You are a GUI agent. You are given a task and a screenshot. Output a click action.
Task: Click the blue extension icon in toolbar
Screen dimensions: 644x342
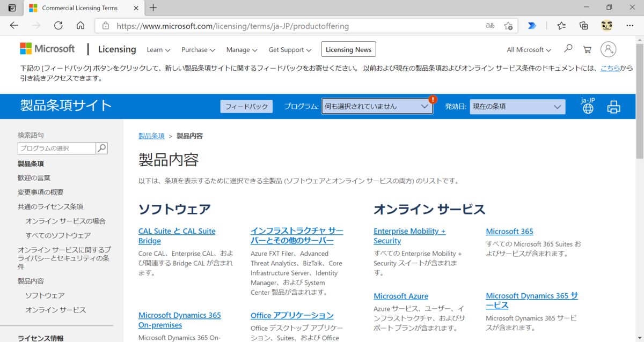click(x=532, y=25)
